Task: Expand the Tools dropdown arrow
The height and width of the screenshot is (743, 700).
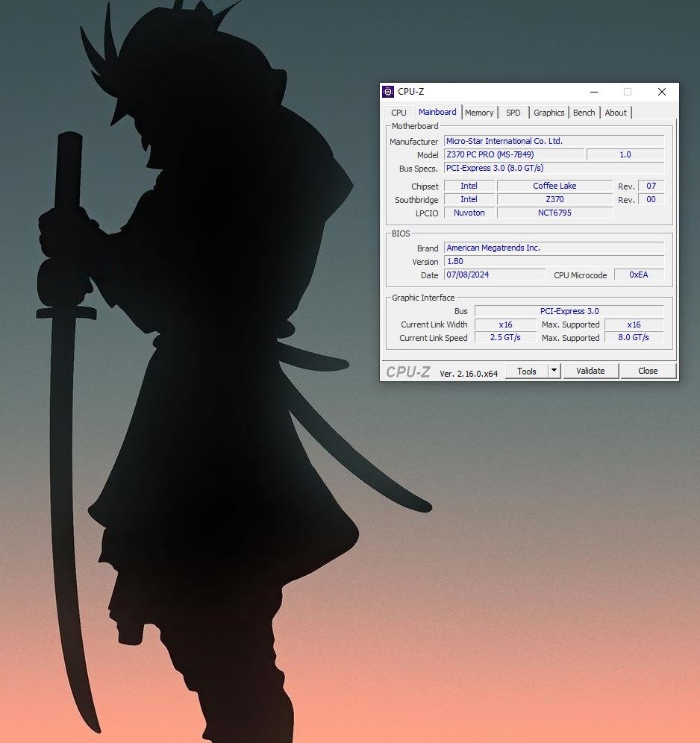Action: click(x=554, y=371)
